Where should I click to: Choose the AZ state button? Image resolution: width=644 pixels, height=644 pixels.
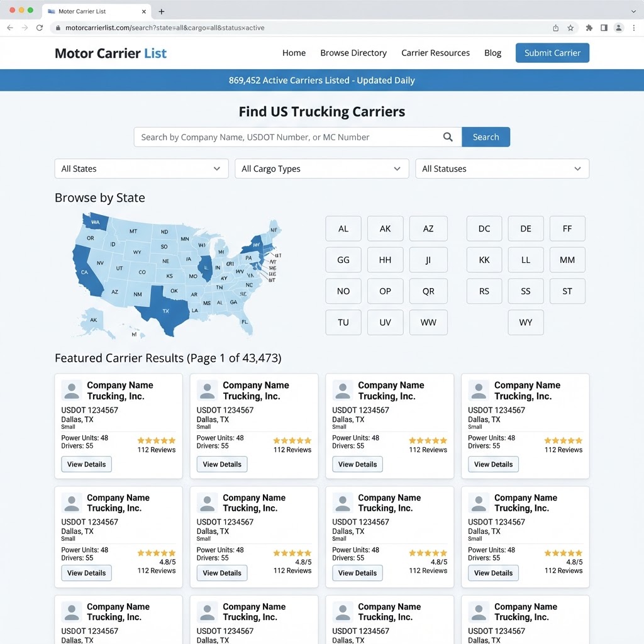(x=428, y=229)
